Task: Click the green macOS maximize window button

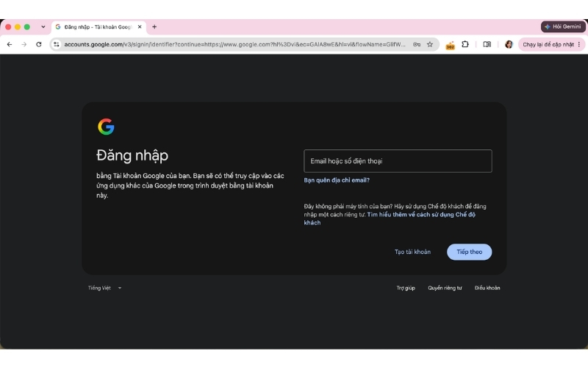Action: (27, 26)
